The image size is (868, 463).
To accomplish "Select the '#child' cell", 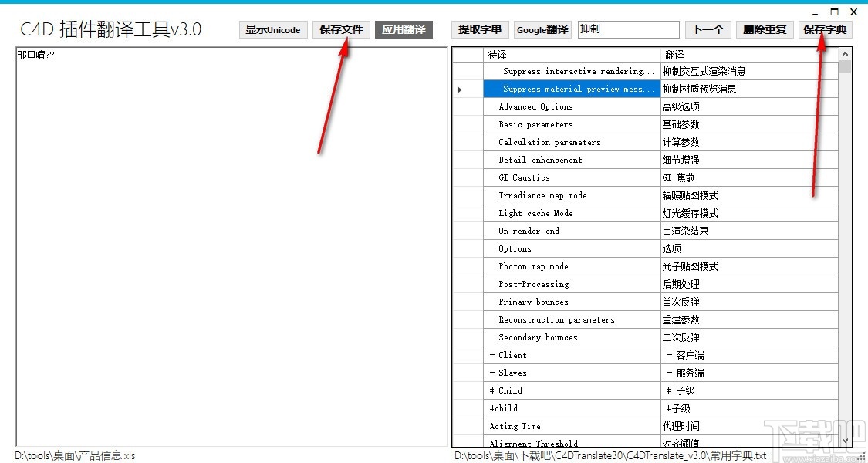I will point(572,408).
